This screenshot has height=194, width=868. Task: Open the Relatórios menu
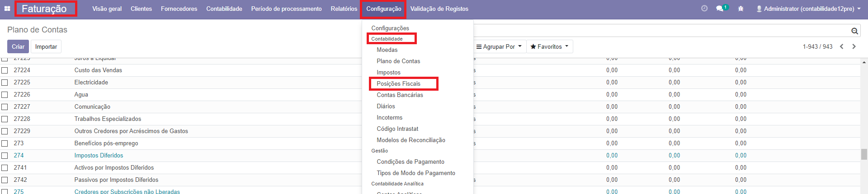[x=344, y=9]
